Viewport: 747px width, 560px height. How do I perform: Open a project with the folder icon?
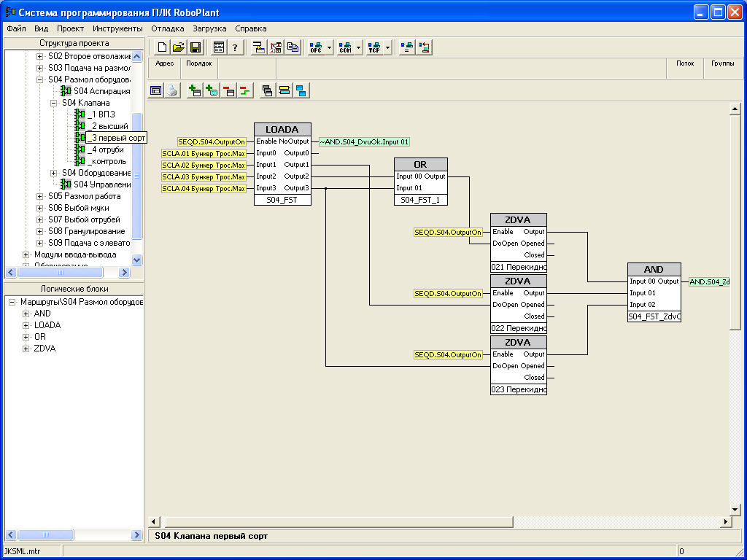179,47
